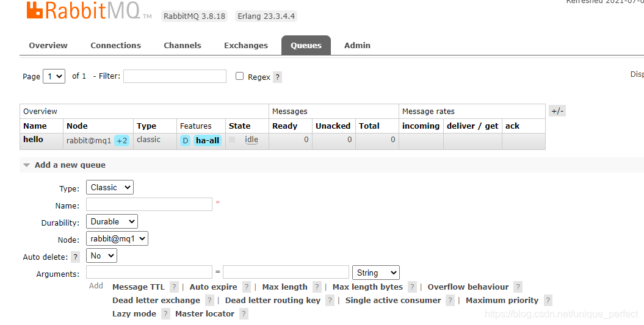Click the Arguments value input field
The image size is (644, 325).
click(x=286, y=273)
